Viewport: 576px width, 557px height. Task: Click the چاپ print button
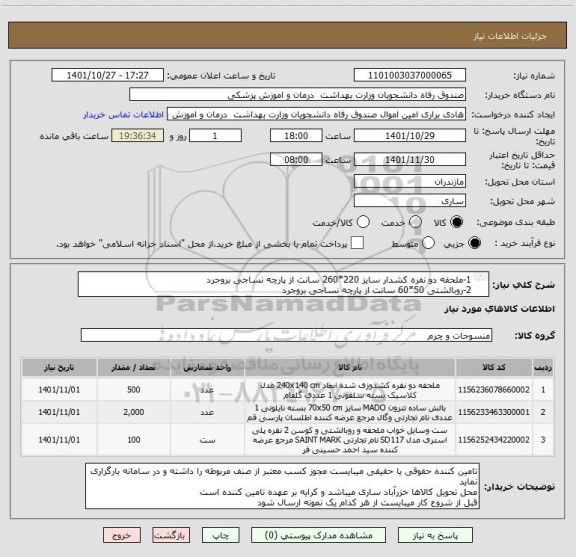(x=220, y=536)
